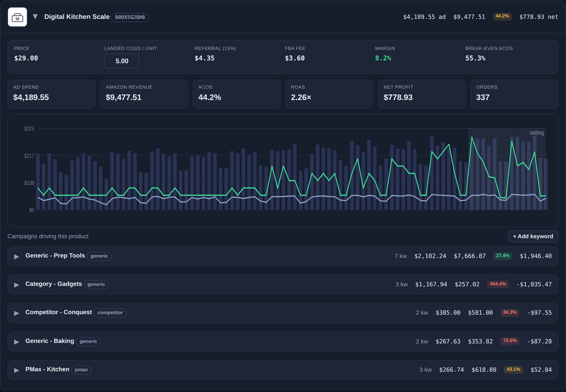Select the Amazon Revenue metric card
This screenshot has width=566, height=392.
[x=144, y=94]
